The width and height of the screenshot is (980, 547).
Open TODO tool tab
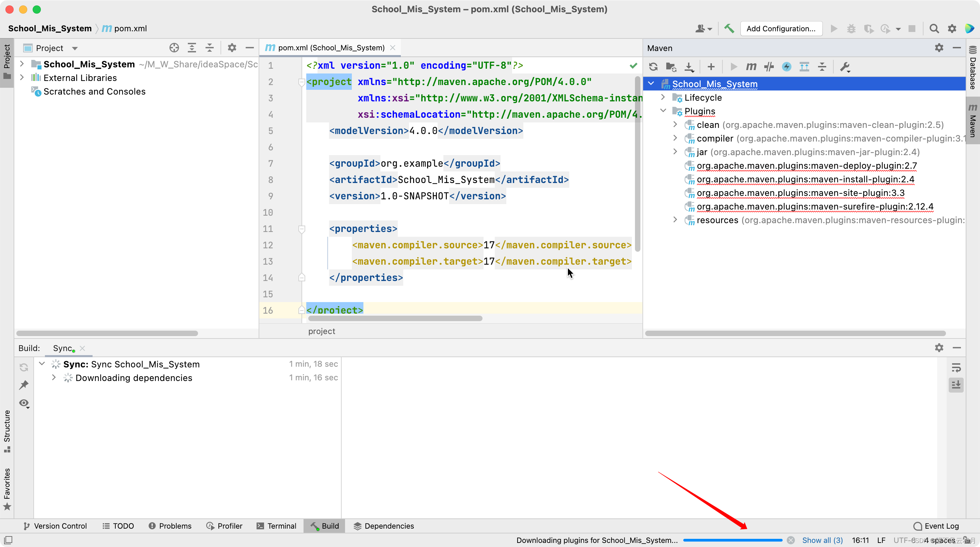coord(118,526)
